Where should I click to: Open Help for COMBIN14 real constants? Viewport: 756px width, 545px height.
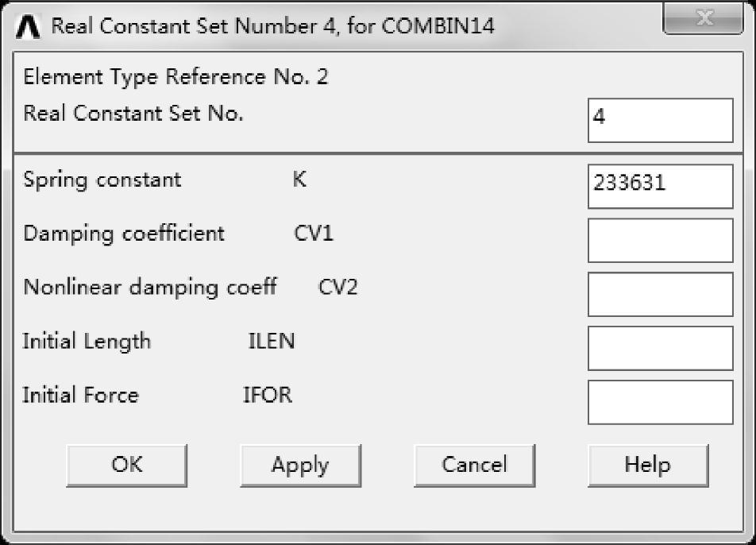[x=647, y=465]
